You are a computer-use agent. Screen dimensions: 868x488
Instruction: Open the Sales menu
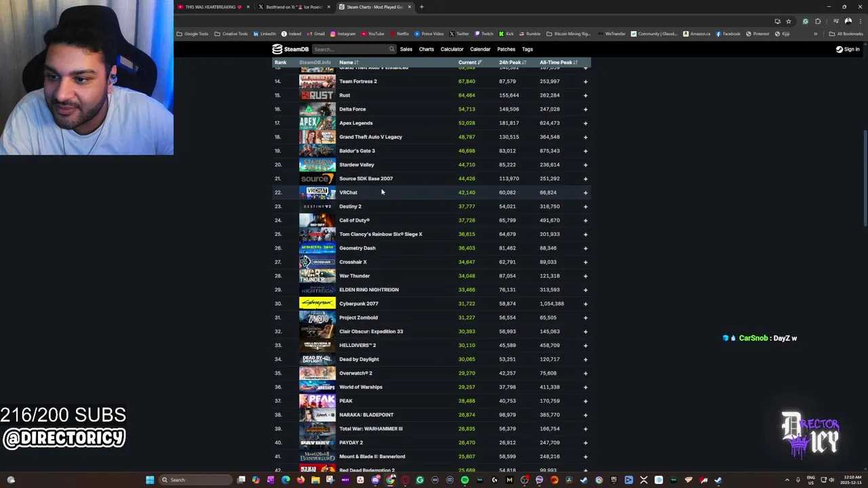(406, 49)
